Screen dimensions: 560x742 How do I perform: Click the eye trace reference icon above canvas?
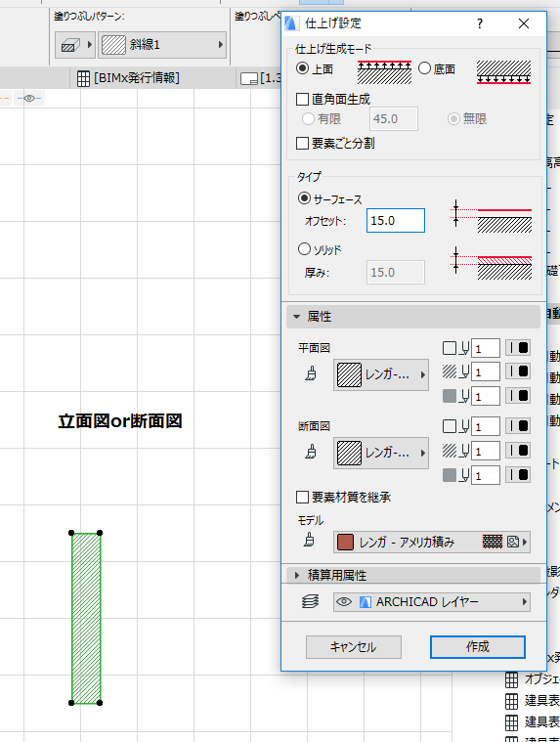pyautogui.click(x=29, y=98)
